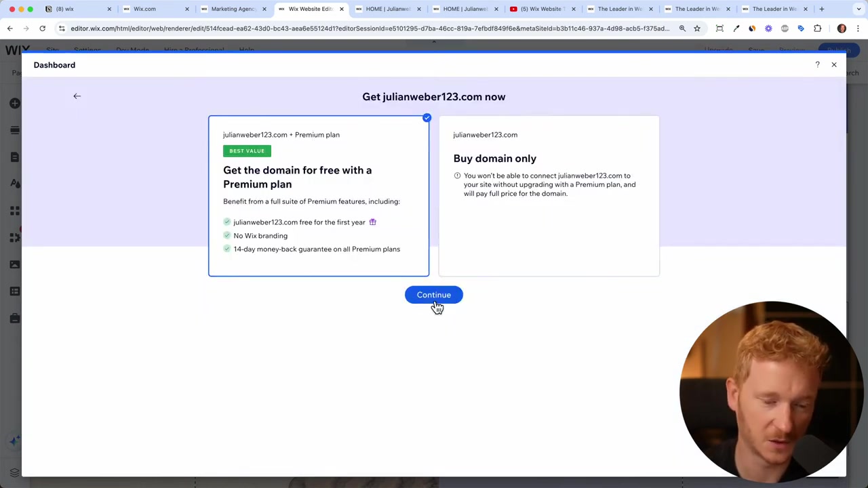Click 'Get julianweber123.com now' heading
Screen dimensions: 868x488
(434, 97)
